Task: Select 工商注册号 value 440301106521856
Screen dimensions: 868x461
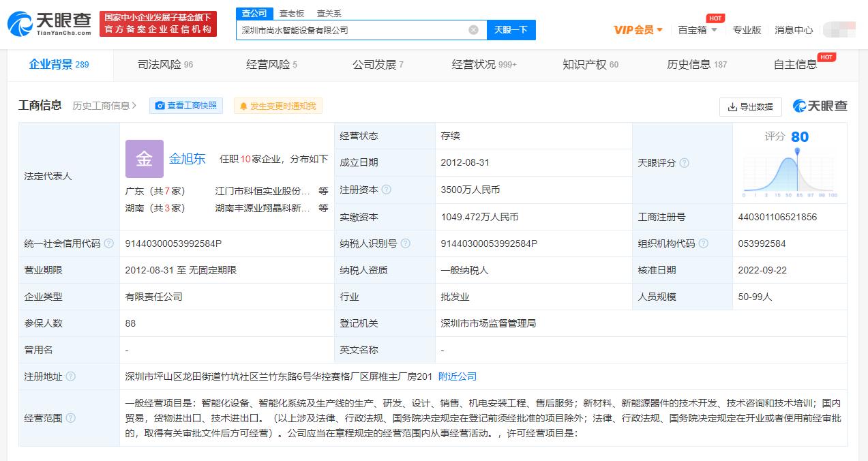Action: [777, 217]
